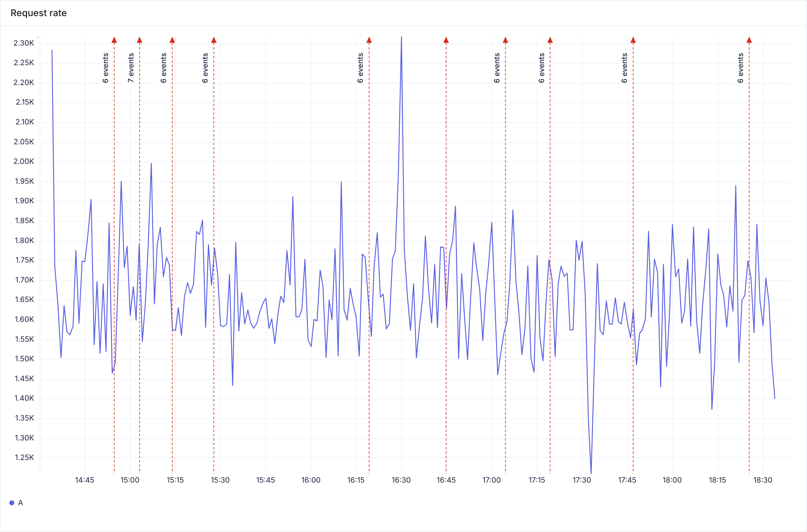This screenshot has width=807, height=532.
Task: Click the '14:45' x-axis label
Action: [85, 480]
